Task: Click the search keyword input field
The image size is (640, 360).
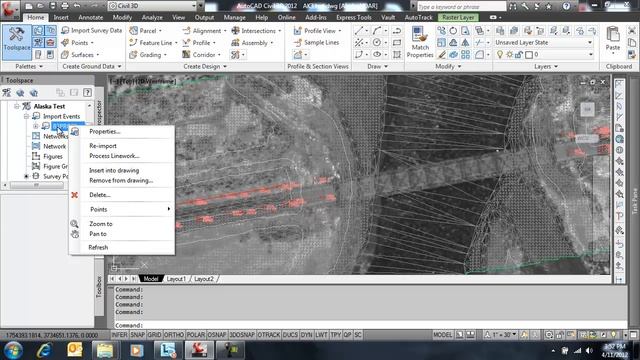Action: pos(461,7)
